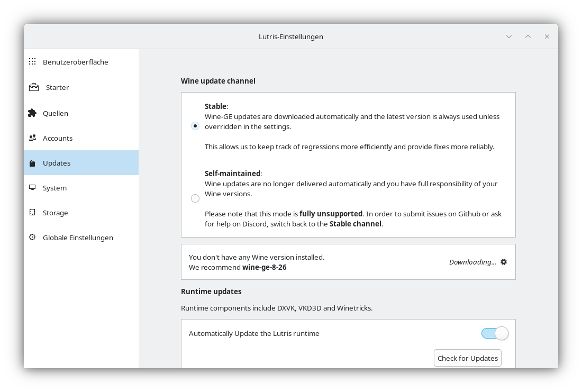
Task: Open the Globale Einstellungen section
Action: [78, 238]
